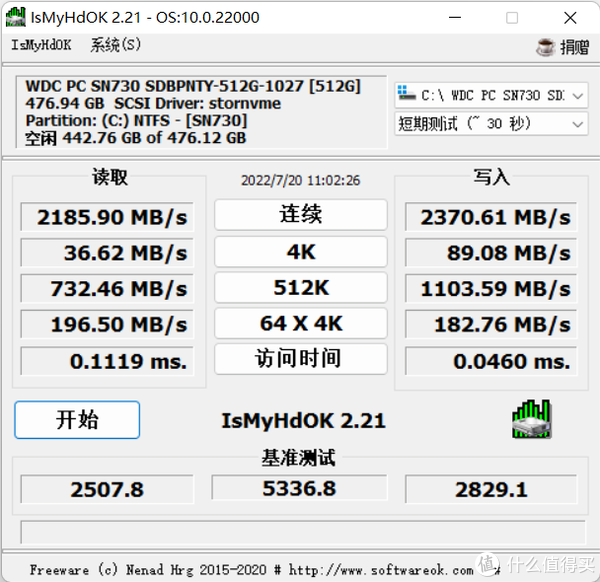Image resolution: width=600 pixels, height=582 pixels.
Task: Click the coffee cup donate icon
Action: [545, 47]
